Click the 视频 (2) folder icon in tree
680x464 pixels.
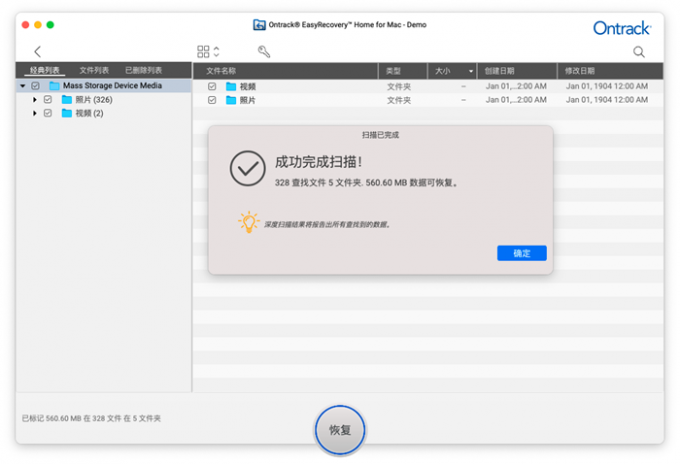click(67, 113)
